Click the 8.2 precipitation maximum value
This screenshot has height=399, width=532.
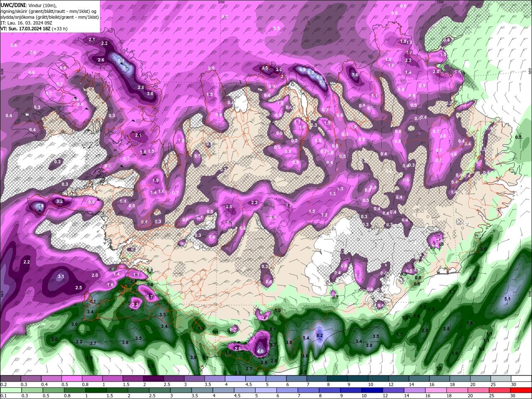coord(320,335)
